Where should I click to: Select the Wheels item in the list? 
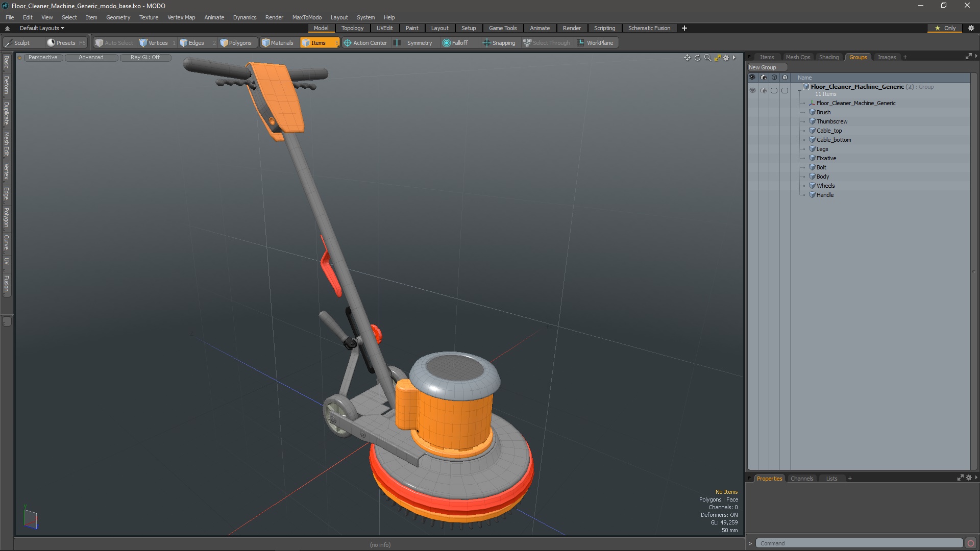click(825, 186)
